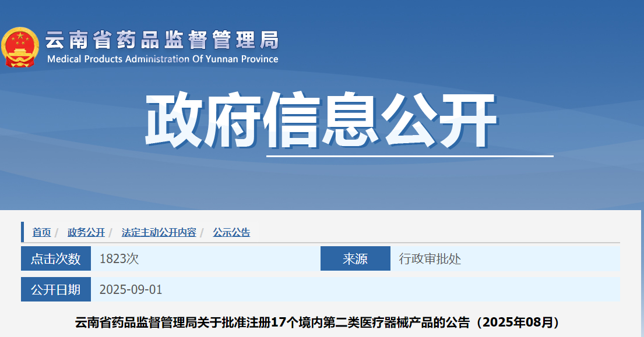Click the 来源 label cell
The height and width of the screenshot is (337, 644).
point(355,259)
